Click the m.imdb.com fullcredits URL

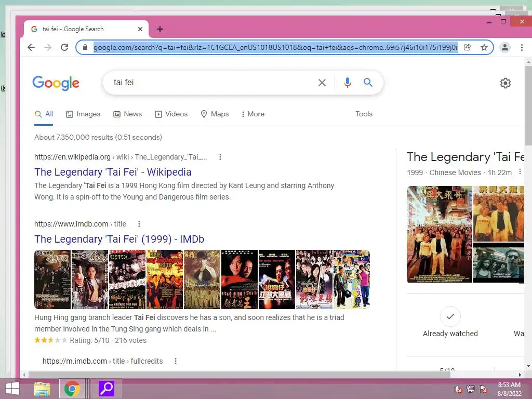pyautogui.click(x=102, y=361)
